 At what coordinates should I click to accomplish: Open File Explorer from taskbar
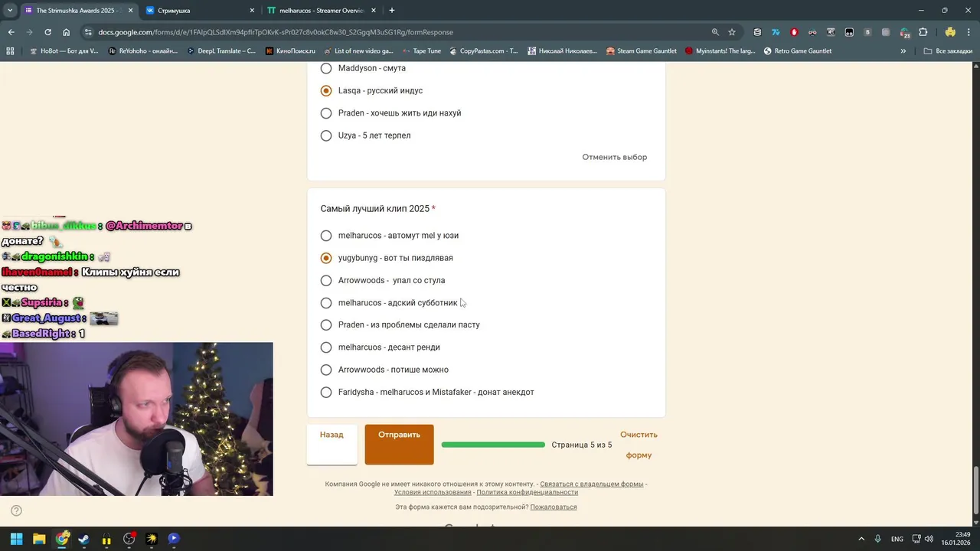coord(39,539)
